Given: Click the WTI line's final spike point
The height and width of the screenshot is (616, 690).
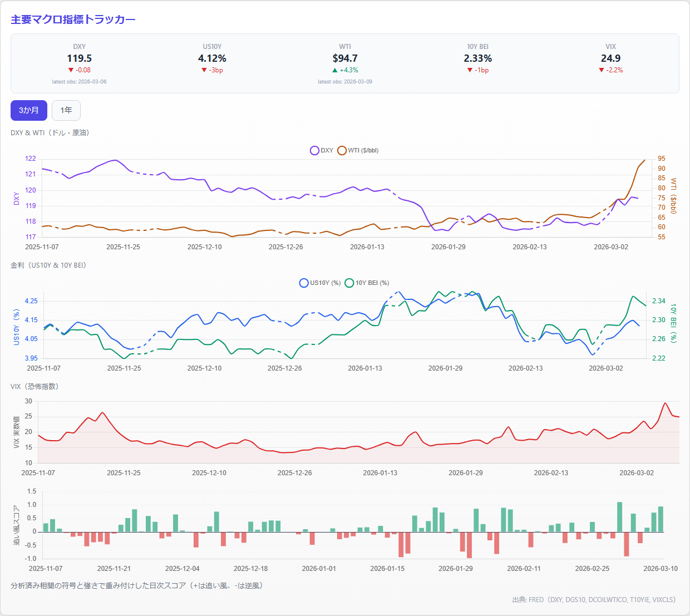Looking at the screenshot, I should point(645,160).
